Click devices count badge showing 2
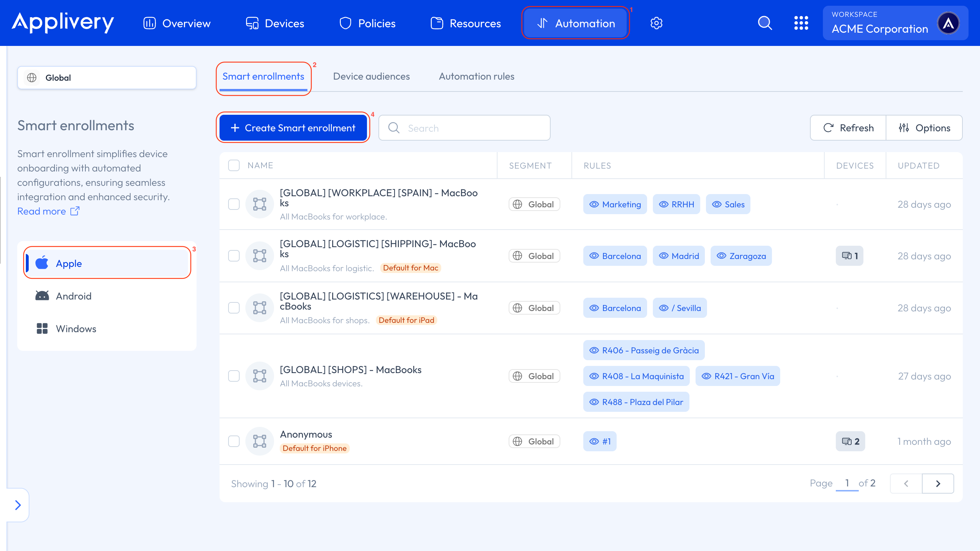980x551 pixels. 850,441
